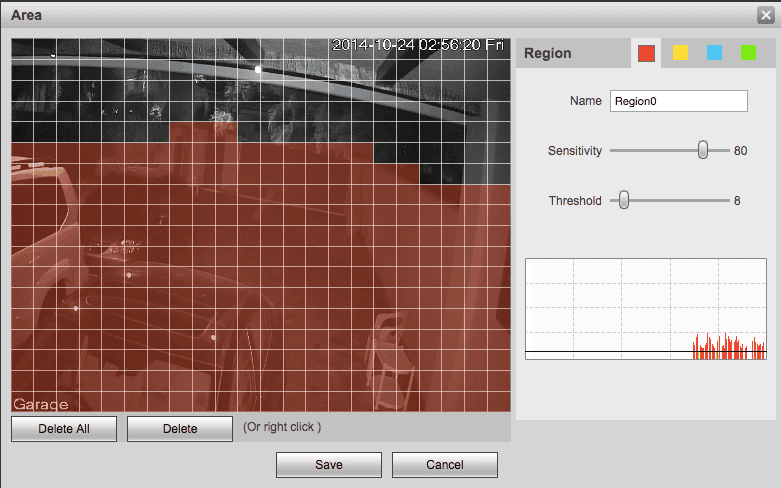Choose the blue region color tab
Viewport: 781px width, 488px height.
(x=714, y=53)
